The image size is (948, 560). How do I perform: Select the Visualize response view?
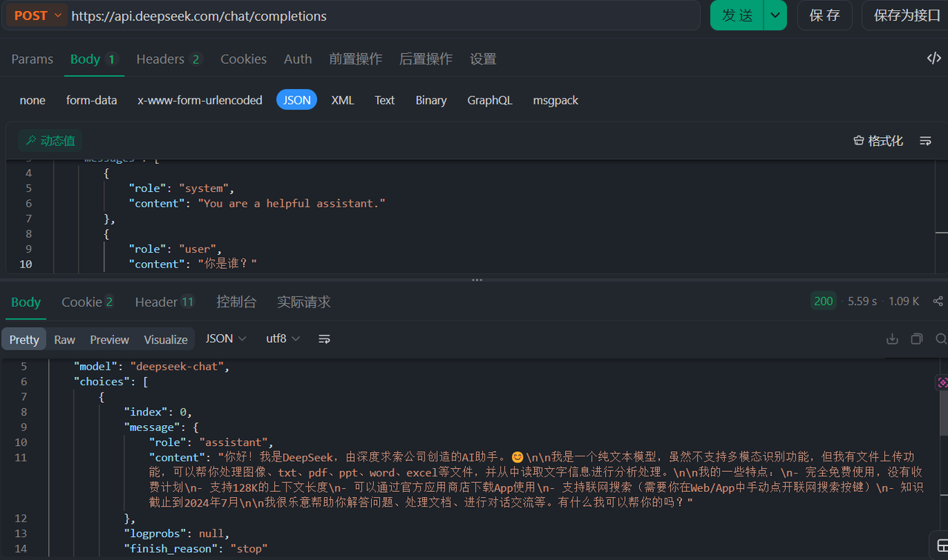point(166,339)
